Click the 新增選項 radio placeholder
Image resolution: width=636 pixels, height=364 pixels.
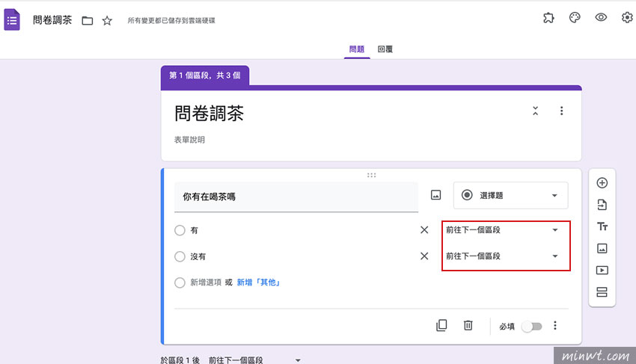tap(180, 283)
